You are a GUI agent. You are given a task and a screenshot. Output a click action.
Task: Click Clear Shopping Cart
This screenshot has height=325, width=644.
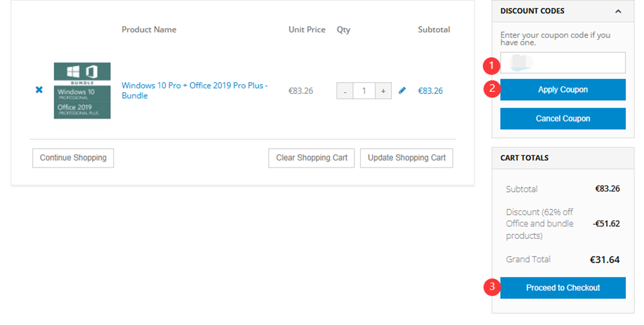click(312, 158)
